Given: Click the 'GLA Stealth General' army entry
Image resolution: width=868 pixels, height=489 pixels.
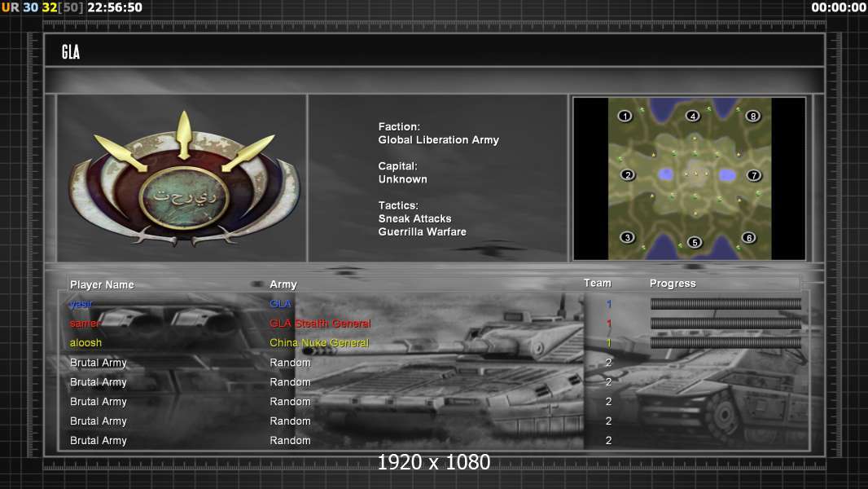Looking at the screenshot, I should (320, 324).
